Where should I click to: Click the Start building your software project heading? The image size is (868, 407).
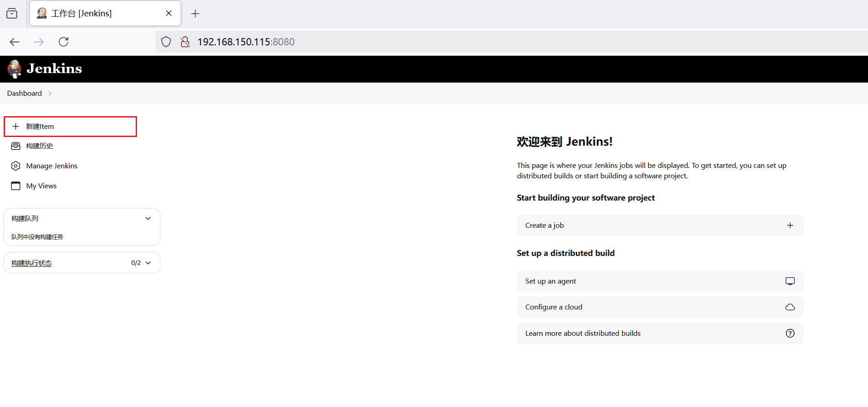[586, 198]
